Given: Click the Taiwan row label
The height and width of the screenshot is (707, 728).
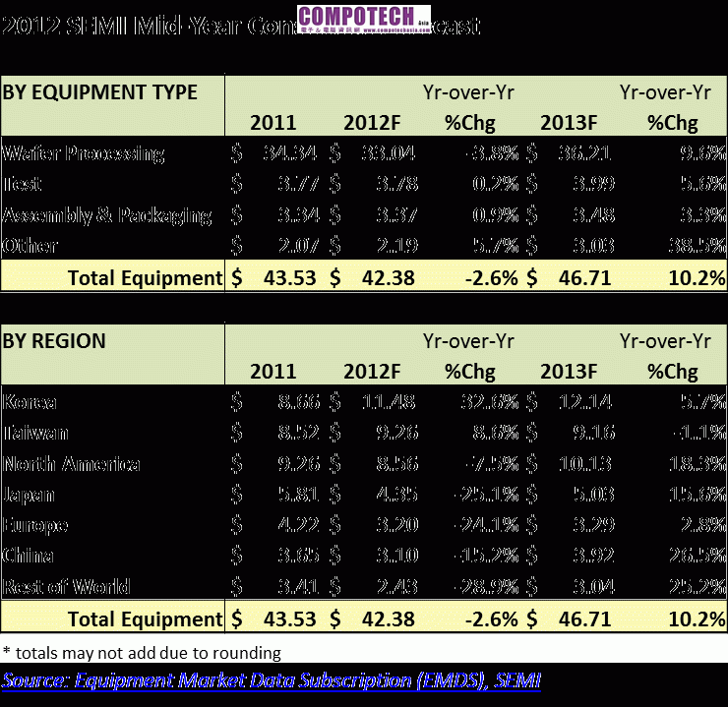Looking at the screenshot, I should 35,433.
